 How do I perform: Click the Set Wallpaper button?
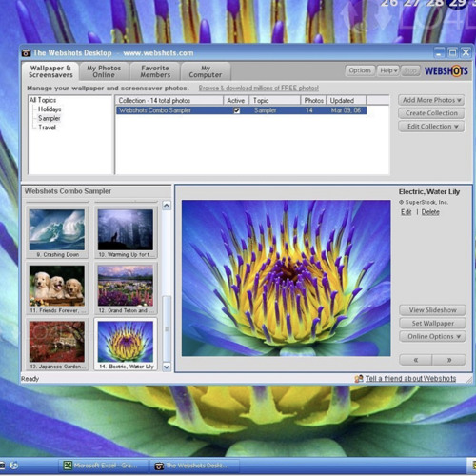(x=432, y=324)
